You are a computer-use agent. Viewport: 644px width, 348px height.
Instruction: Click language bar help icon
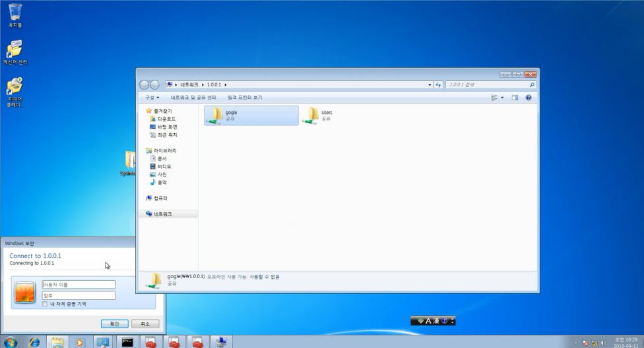coord(444,321)
